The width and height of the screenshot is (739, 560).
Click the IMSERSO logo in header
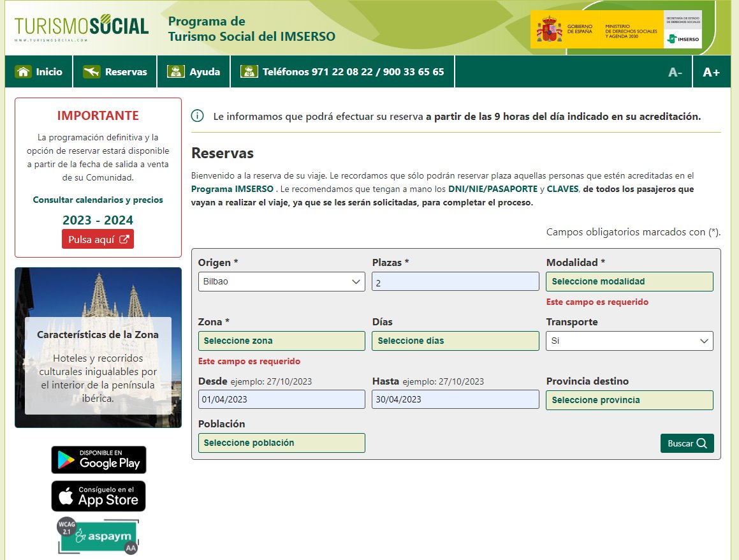(683, 39)
